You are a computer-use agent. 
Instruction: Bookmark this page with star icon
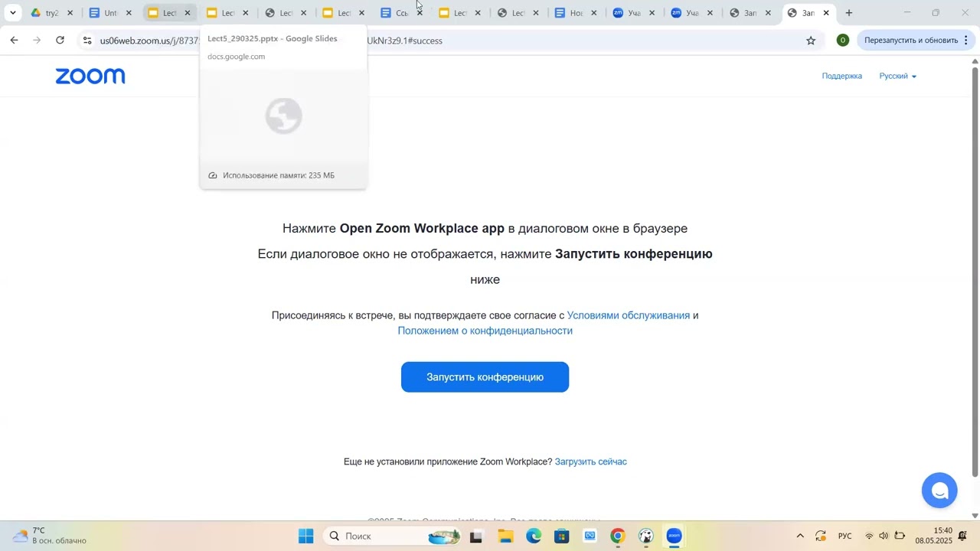pyautogui.click(x=811, y=41)
